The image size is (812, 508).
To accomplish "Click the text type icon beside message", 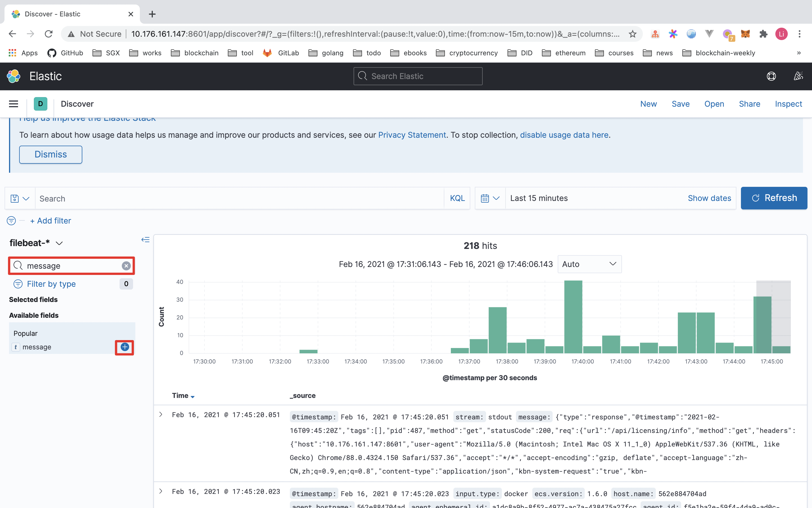I will click(16, 347).
